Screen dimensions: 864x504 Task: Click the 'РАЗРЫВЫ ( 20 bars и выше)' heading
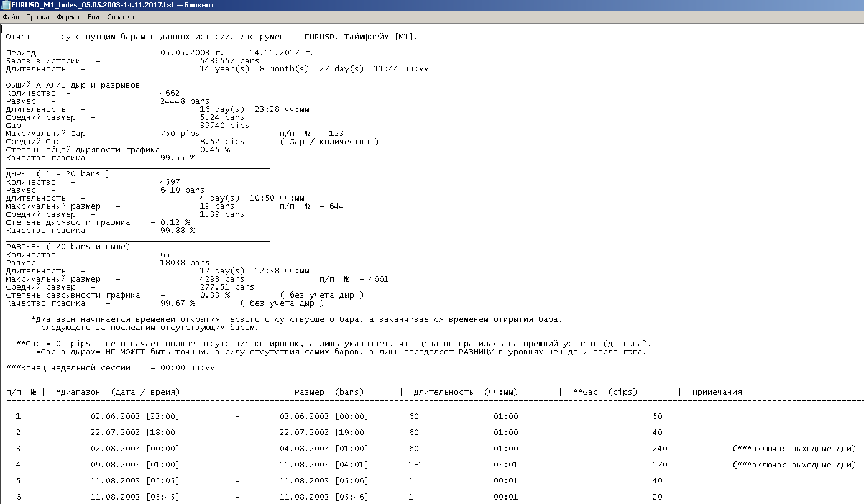click(x=68, y=247)
